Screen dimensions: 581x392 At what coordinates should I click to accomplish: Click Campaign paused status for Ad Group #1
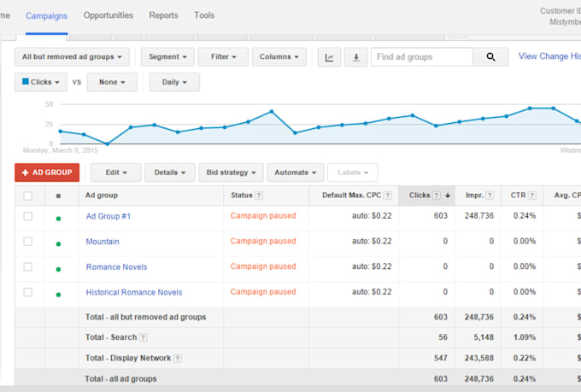pyautogui.click(x=263, y=215)
